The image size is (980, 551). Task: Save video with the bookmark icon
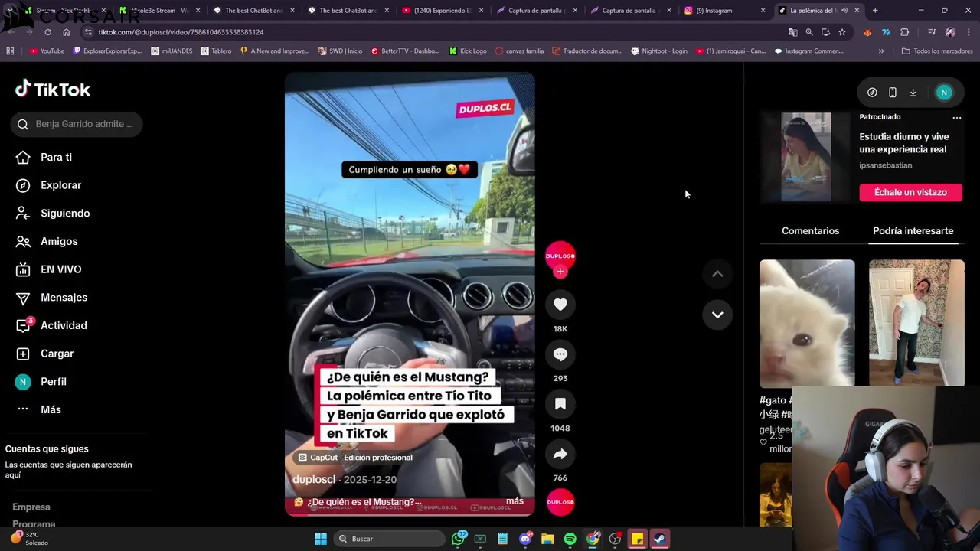pos(560,404)
